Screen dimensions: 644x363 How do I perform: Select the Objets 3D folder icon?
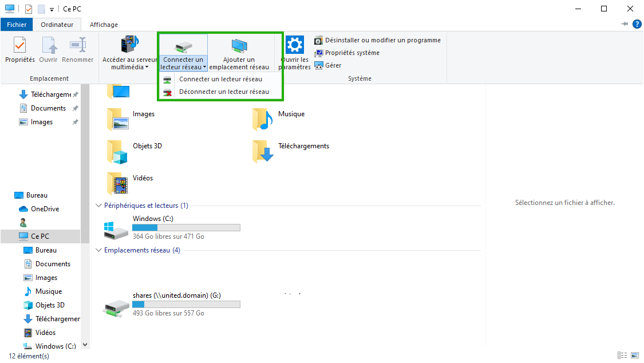coord(118,152)
